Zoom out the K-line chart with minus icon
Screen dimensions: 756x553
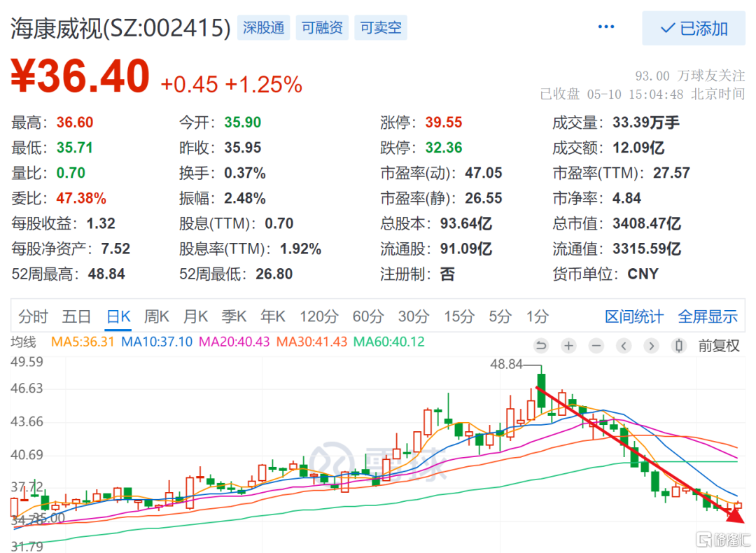pos(596,346)
